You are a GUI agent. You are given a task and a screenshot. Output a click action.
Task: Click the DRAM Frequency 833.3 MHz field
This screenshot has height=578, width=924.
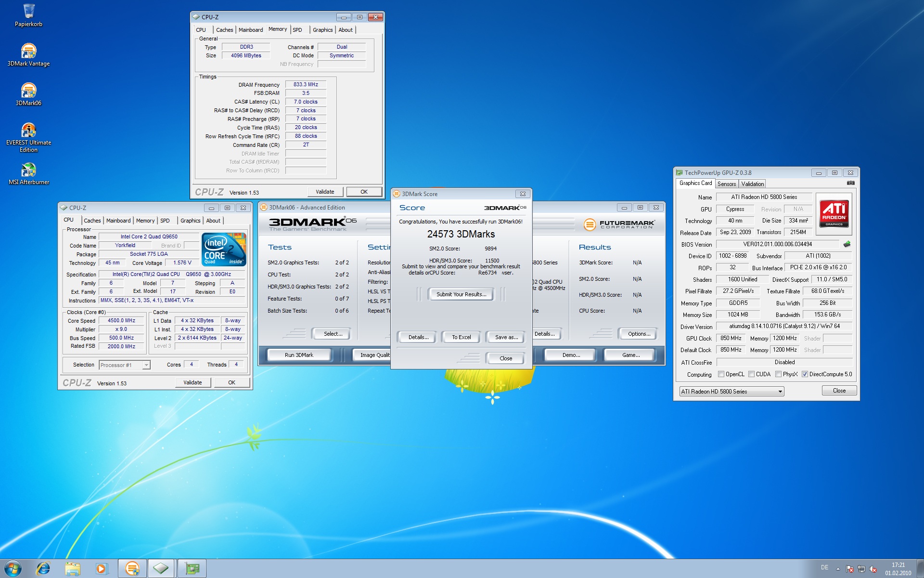(x=306, y=84)
